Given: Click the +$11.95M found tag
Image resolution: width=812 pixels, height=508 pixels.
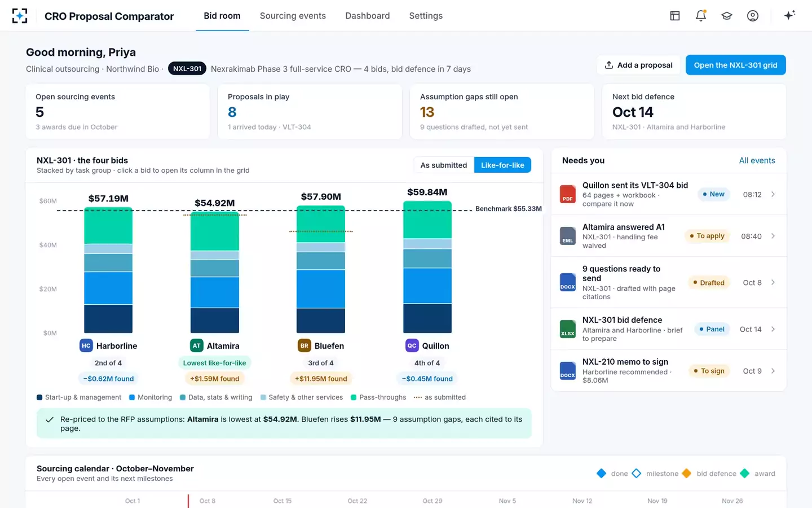Looking at the screenshot, I should [x=321, y=379].
